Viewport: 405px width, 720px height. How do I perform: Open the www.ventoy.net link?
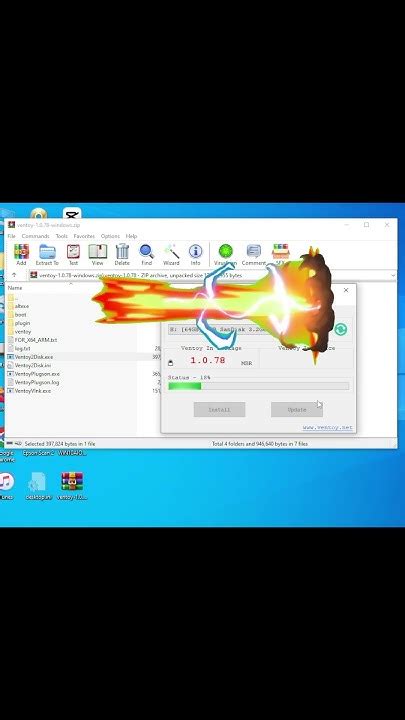(327, 428)
